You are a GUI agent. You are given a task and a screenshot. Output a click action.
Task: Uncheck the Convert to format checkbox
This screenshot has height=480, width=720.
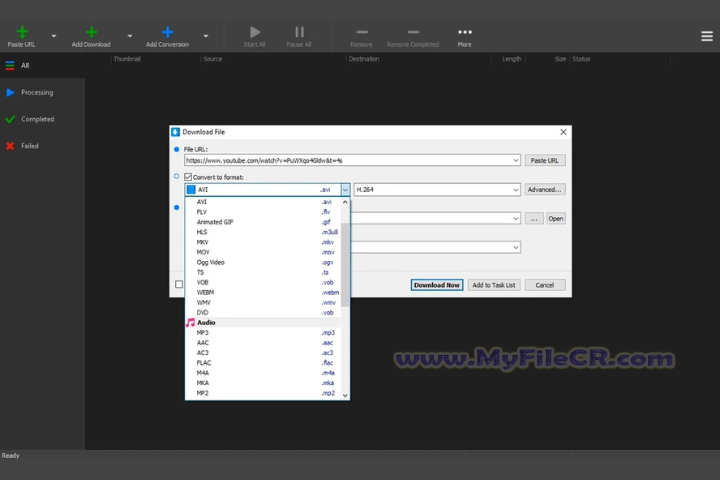(x=188, y=177)
